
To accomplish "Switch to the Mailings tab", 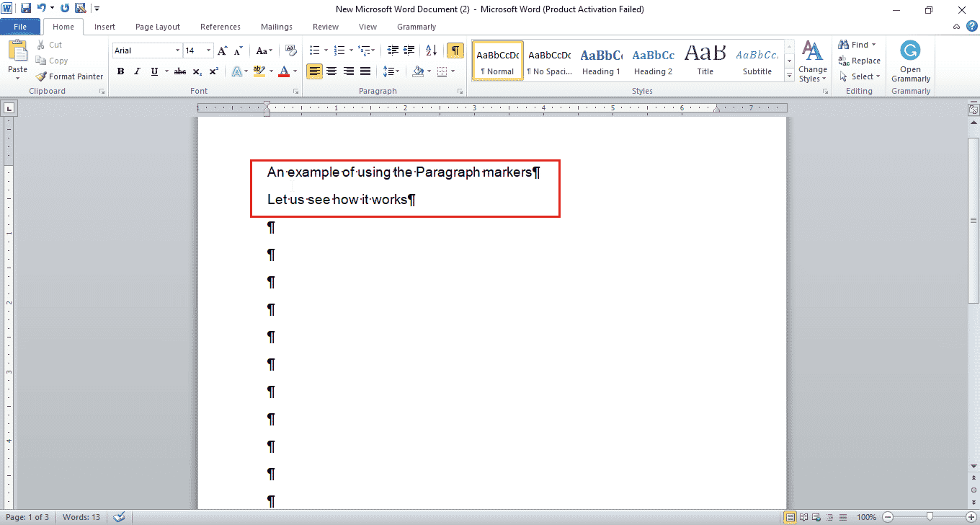I will pos(277,27).
